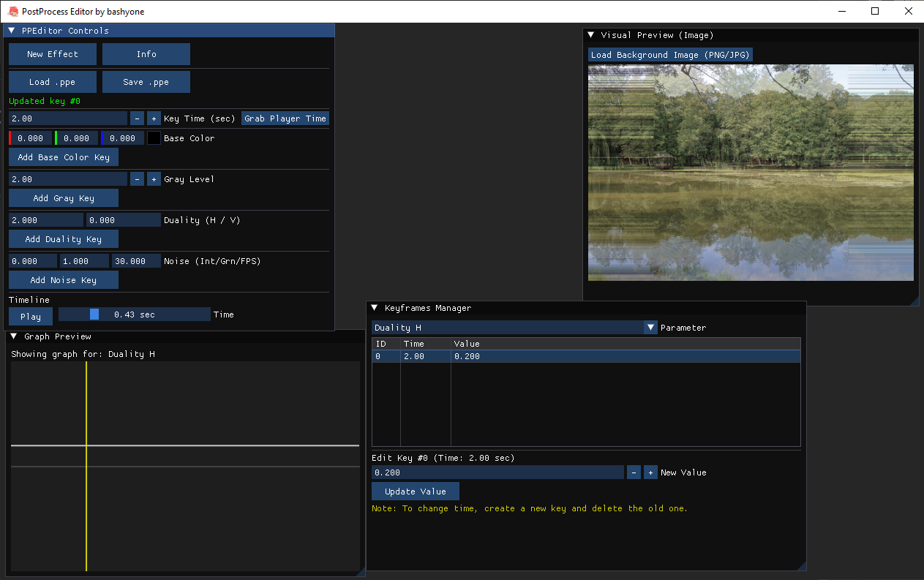Viewport: 924px width, 580px height.
Task: Decrease Gray Level with minus button
Action: [137, 179]
